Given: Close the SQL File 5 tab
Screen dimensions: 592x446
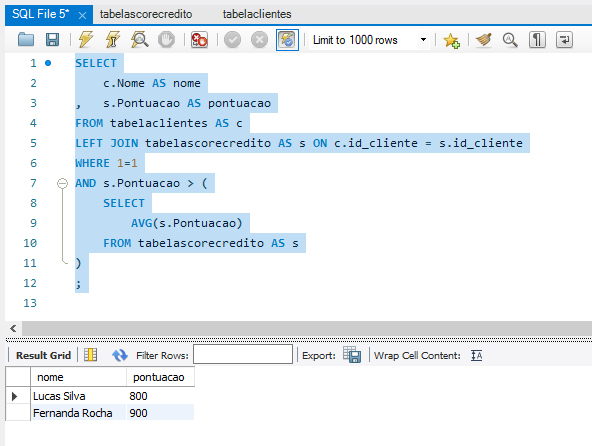Looking at the screenshot, I should (x=82, y=15).
